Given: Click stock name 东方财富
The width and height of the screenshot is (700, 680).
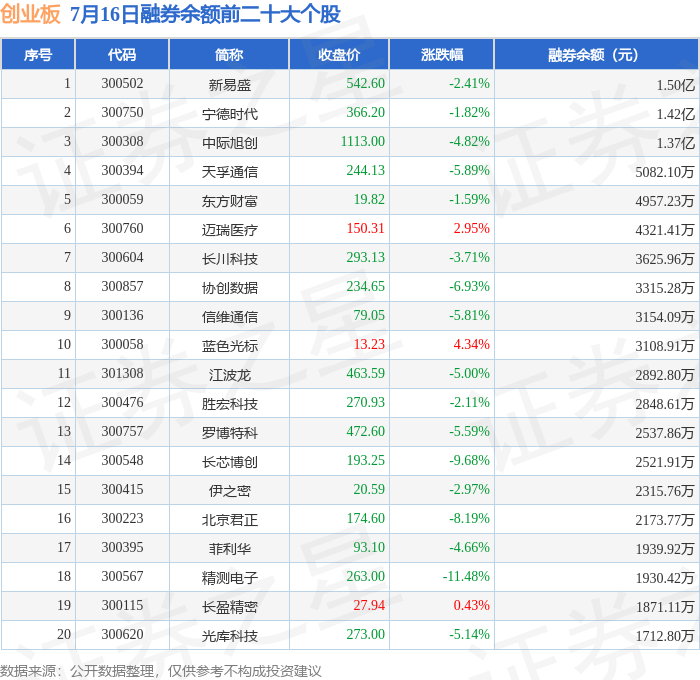Looking at the screenshot, I should point(229,201).
